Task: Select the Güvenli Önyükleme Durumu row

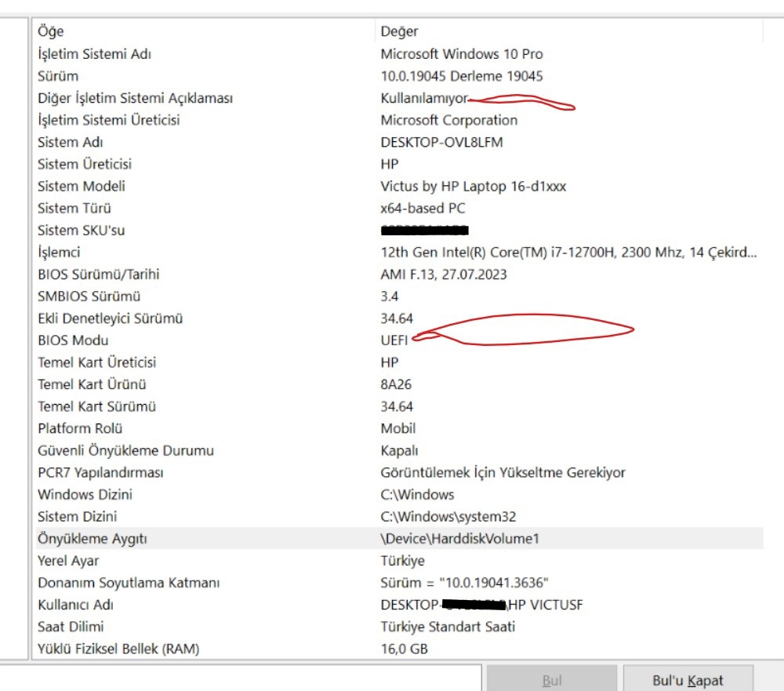Action: 126,450
